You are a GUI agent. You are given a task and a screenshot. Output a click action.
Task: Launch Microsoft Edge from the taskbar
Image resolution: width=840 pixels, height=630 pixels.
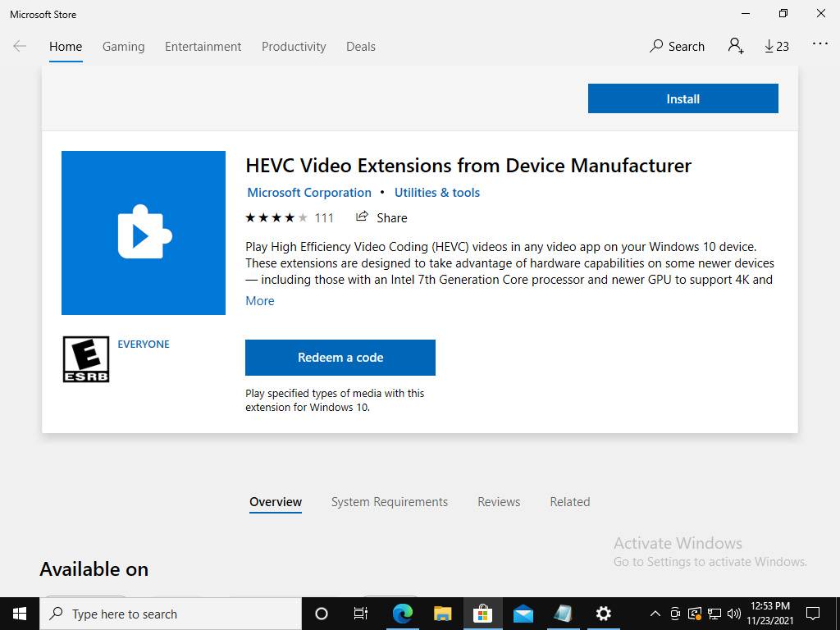click(402, 614)
